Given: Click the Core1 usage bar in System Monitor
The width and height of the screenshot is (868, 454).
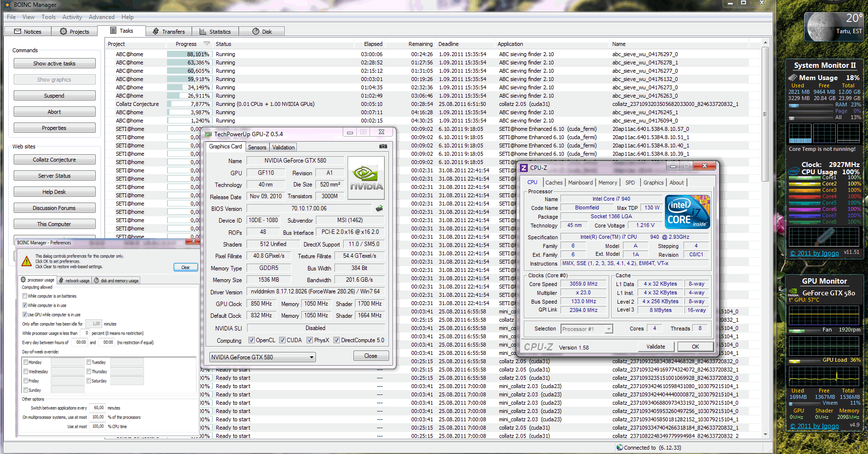Looking at the screenshot, I should point(805,178).
